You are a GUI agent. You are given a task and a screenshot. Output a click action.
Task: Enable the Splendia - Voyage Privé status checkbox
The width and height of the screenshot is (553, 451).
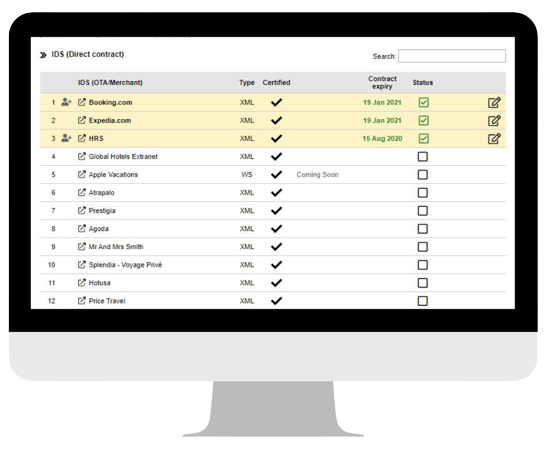tap(423, 265)
